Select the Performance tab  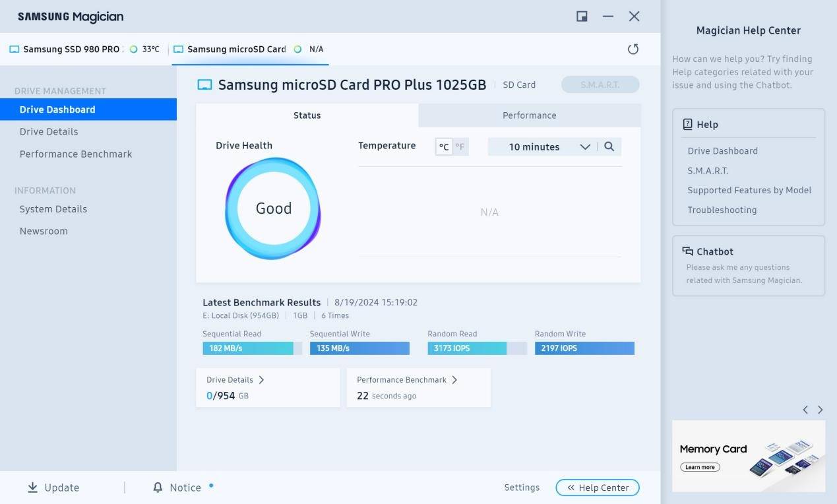[x=529, y=115]
